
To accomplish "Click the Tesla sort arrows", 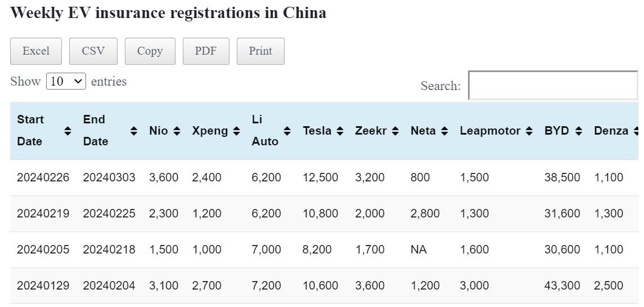I will pos(340,131).
